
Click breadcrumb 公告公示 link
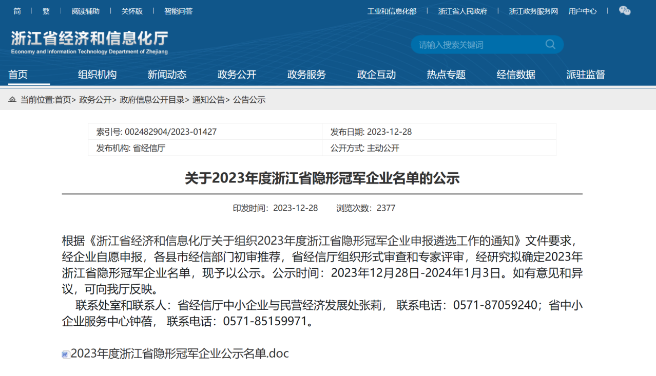tap(249, 100)
